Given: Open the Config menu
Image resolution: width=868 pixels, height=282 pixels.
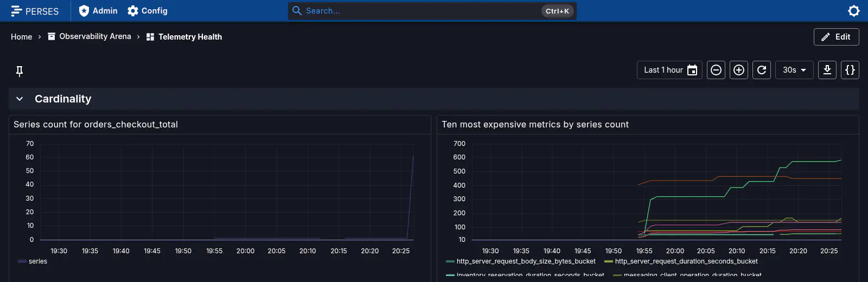Looking at the screenshot, I should coord(148,11).
